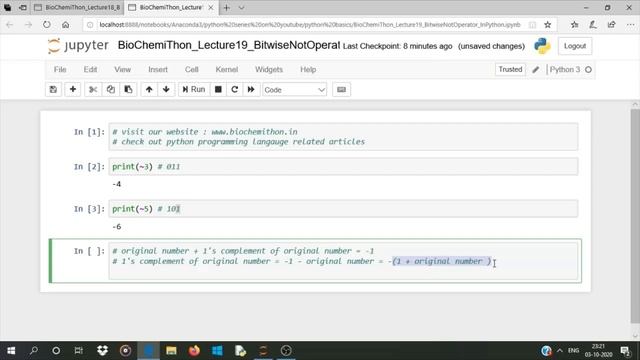This screenshot has height=360, width=640.
Task: Open the Help menu
Action: tap(308, 69)
